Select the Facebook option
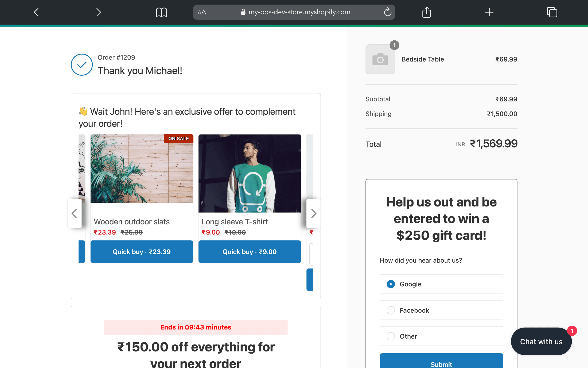The width and height of the screenshot is (588, 368). click(391, 310)
